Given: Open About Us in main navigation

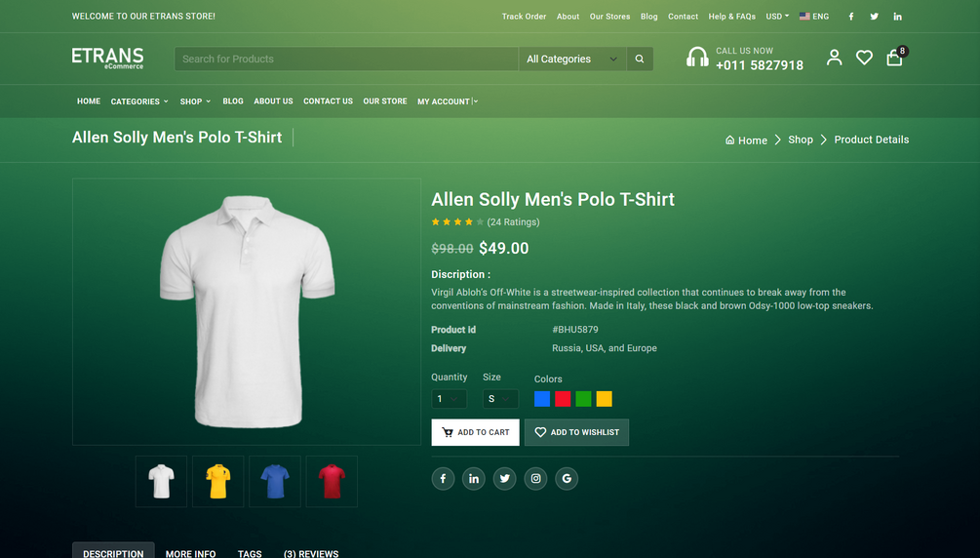Looking at the screenshot, I should [273, 101].
